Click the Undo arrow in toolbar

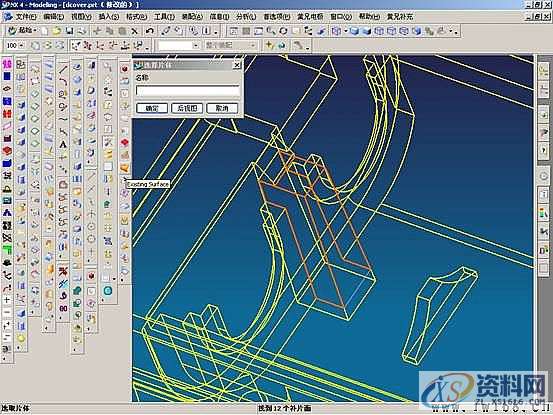click(x=150, y=31)
